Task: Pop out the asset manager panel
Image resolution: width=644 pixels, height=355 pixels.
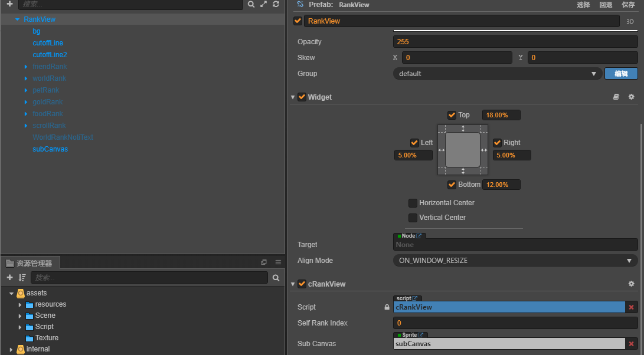Action: click(264, 262)
